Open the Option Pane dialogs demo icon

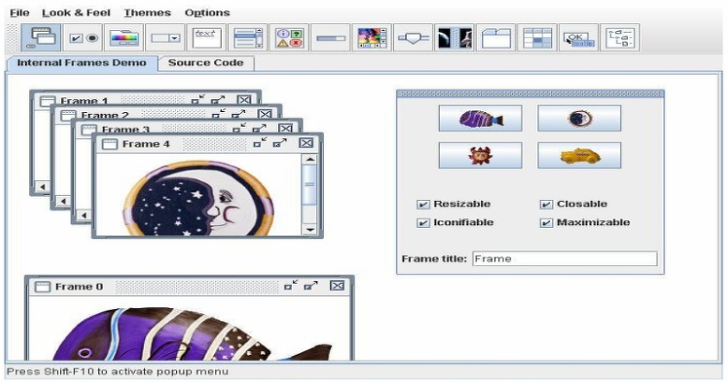pos(289,38)
